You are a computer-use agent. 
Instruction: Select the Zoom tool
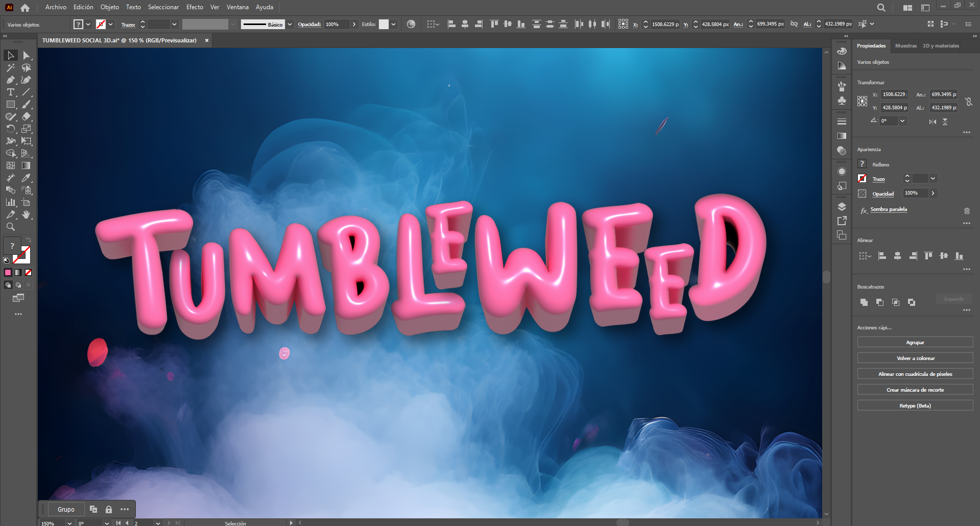tap(10, 227)
